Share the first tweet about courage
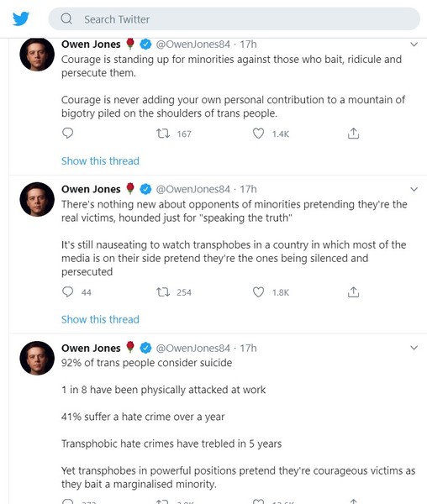 (x=353, y=133)
